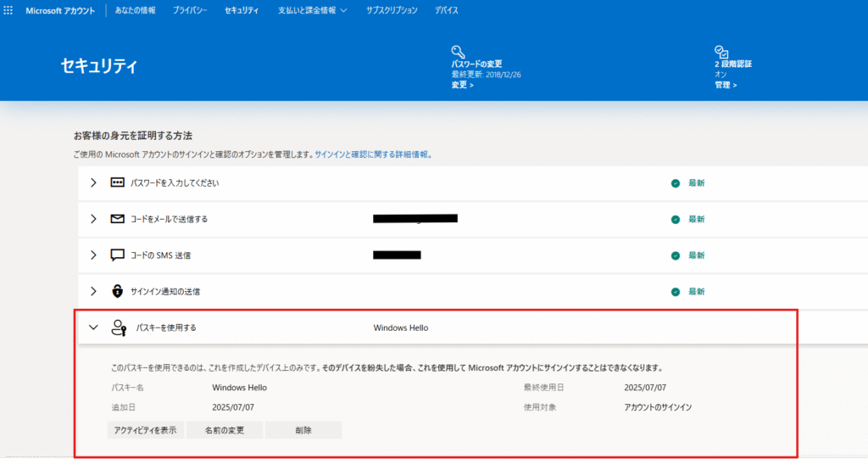868x459 pixels.
Task: Click 最新 status in パスワード row
Action: 697,183
